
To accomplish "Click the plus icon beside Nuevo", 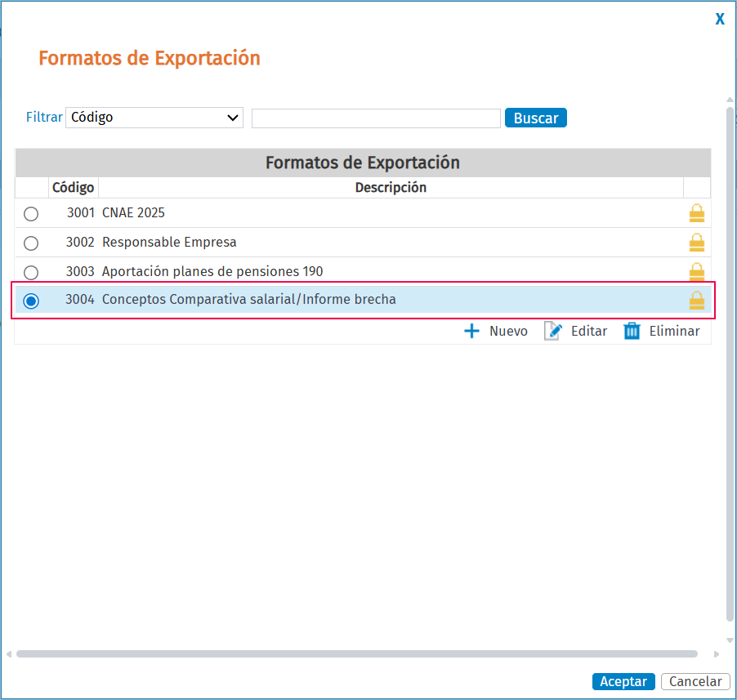I will click(471, 331).
